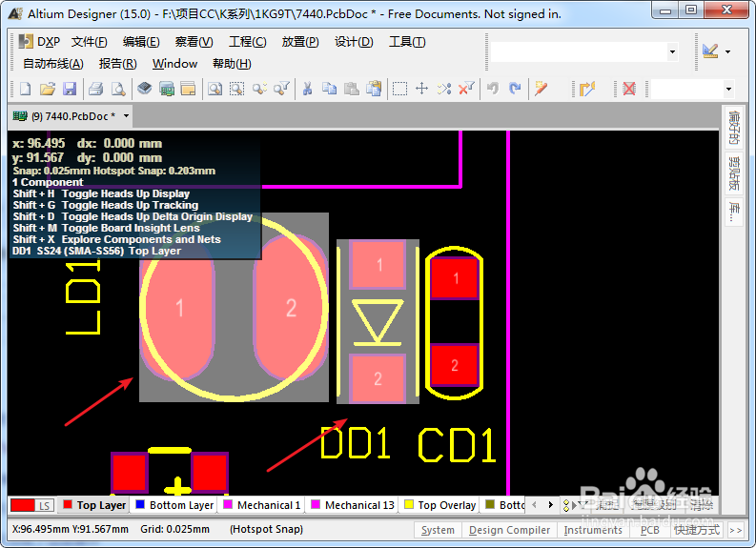This screenshot has width=756, height=548.
Task: Switch to Top Layer tab
Action: tap(94, 505)
